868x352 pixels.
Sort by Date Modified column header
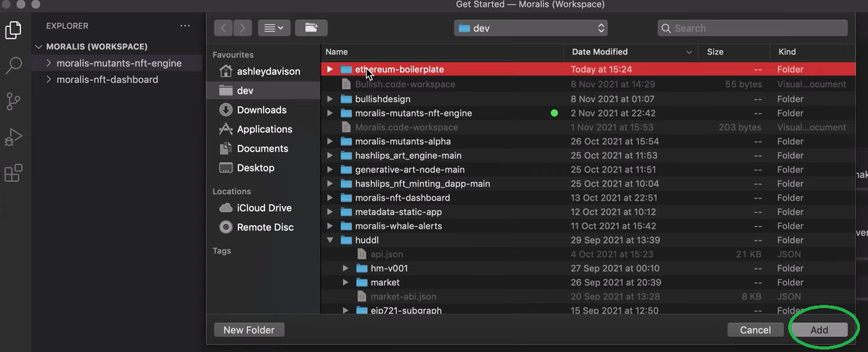631,52
